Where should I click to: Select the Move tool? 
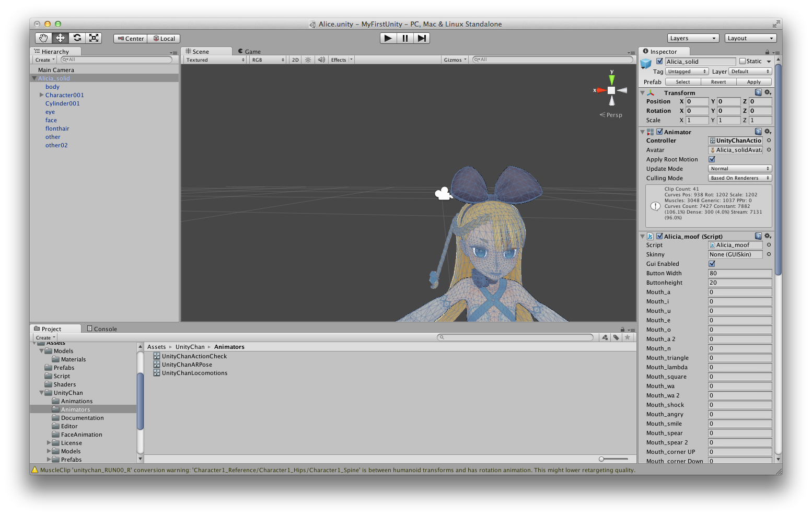tap(60, 38)
